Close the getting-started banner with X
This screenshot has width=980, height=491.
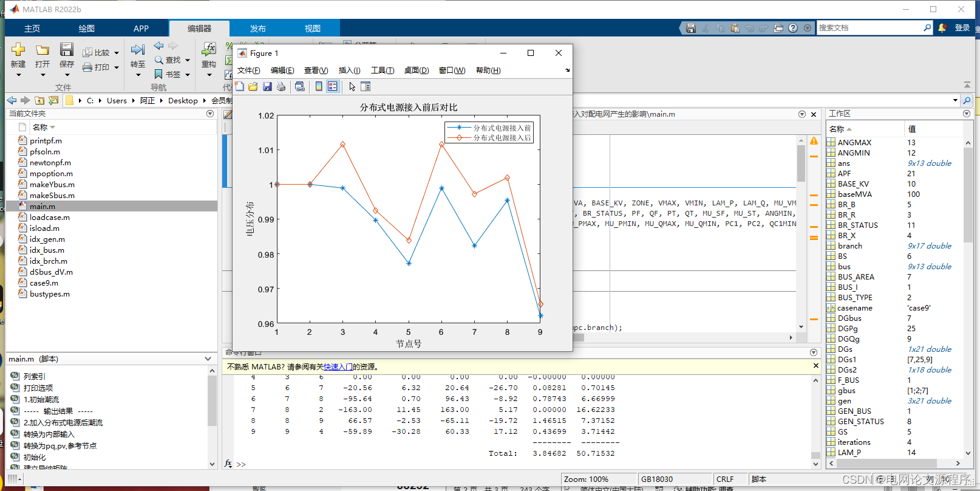click(816, 366)
